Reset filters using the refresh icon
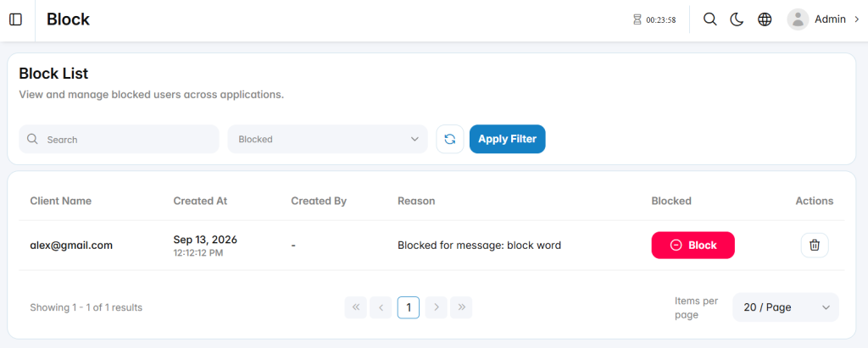868x348 pixels. tap(449, 139)
